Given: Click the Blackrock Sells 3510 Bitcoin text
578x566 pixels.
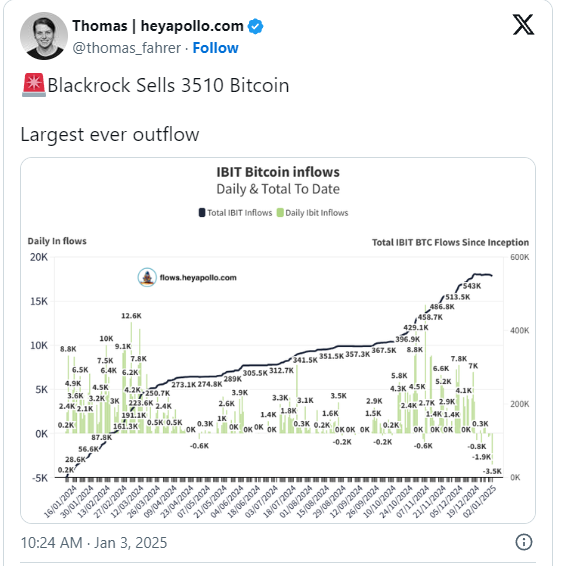Looking at the screenshot, I should 168,85.
